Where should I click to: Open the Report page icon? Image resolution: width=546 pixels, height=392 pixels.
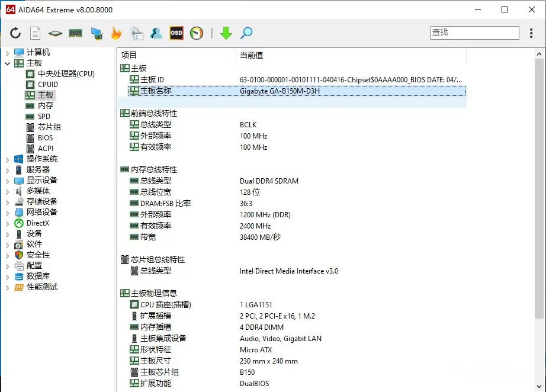tap(36, 33)
